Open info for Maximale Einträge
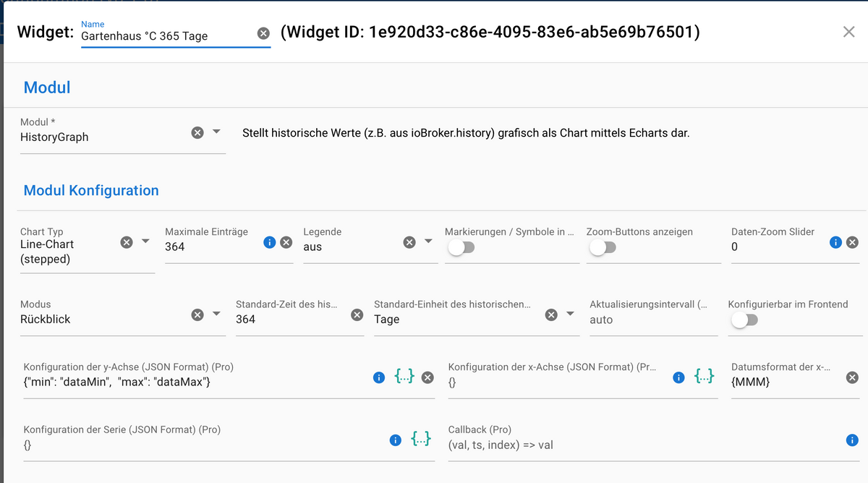This screenshot has width=868, height=483. point(270,242)
